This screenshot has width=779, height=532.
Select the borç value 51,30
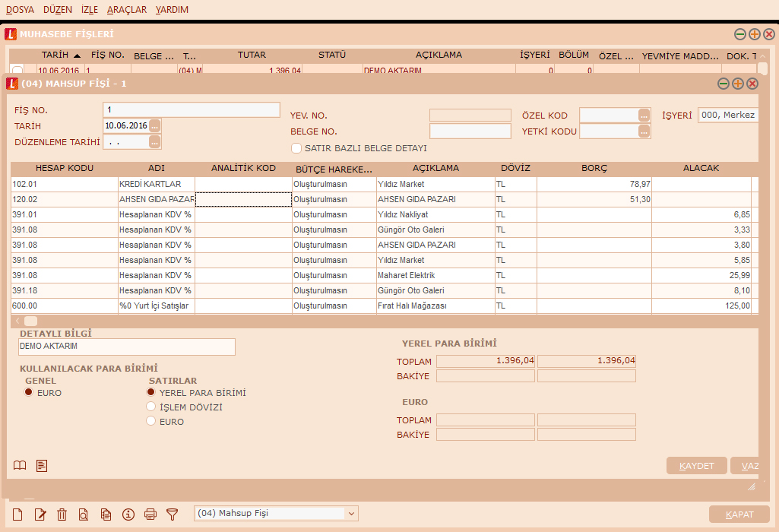point(594,199)
